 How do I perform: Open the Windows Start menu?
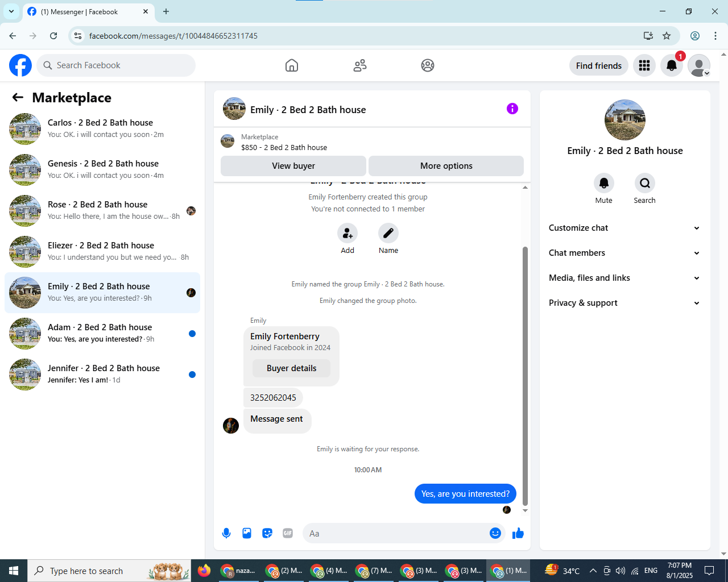click(x=14, y=571)
